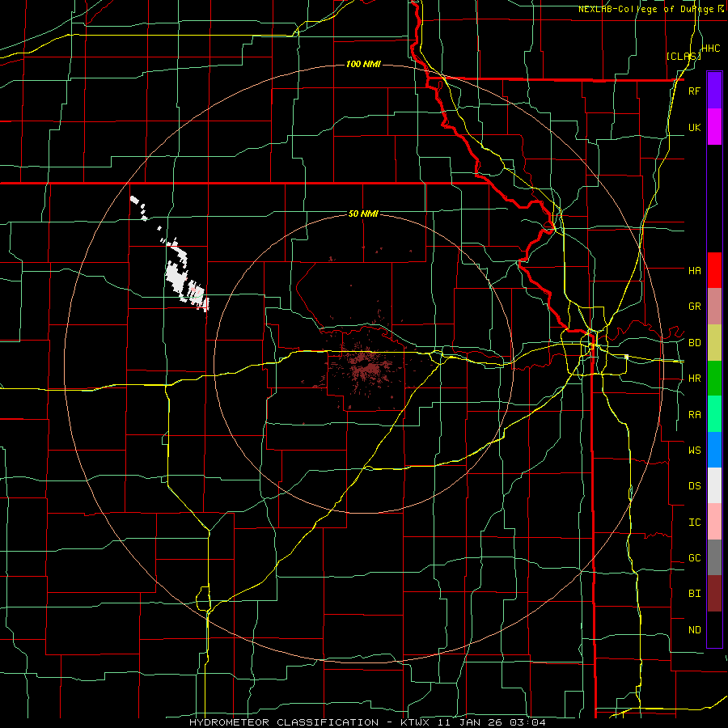This screenshot has width=728, height=728.
Task: Select the yellow BD legend swatch
Action: pos(714,343)
